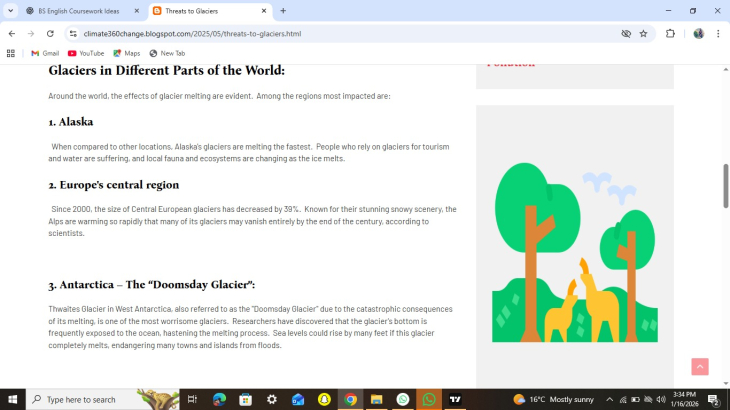Click the back navigation arrow
This screenshot has height=410, width=730.
click(11, 33)
